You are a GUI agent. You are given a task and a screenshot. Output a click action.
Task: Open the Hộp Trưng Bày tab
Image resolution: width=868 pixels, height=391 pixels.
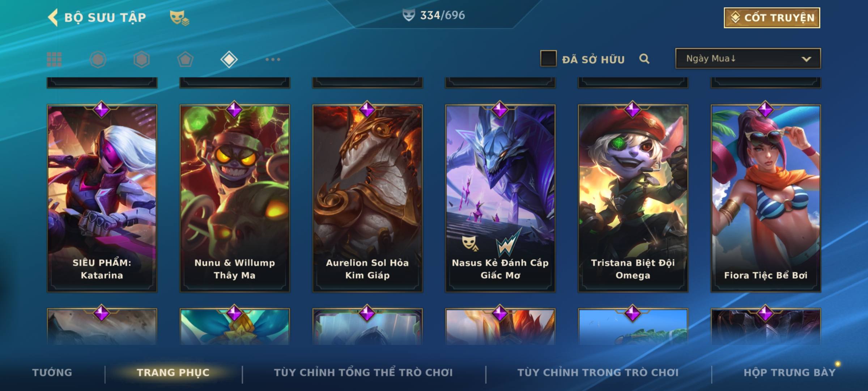point(790,373)
